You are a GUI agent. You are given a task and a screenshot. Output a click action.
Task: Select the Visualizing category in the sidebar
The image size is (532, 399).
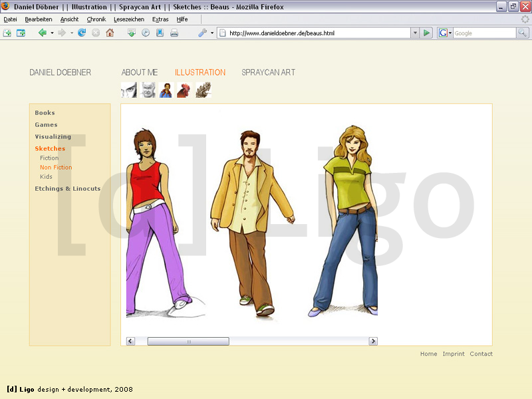click(53, 136)
